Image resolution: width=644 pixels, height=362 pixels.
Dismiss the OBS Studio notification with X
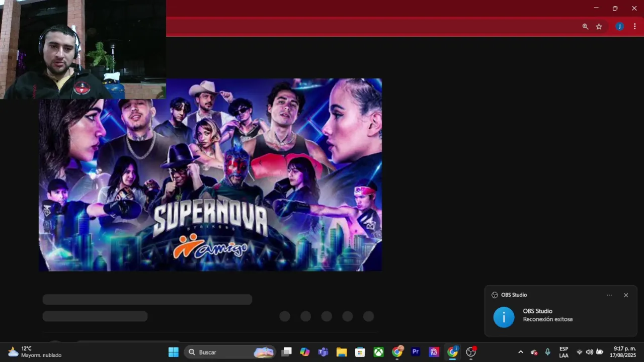pos(626,295)
